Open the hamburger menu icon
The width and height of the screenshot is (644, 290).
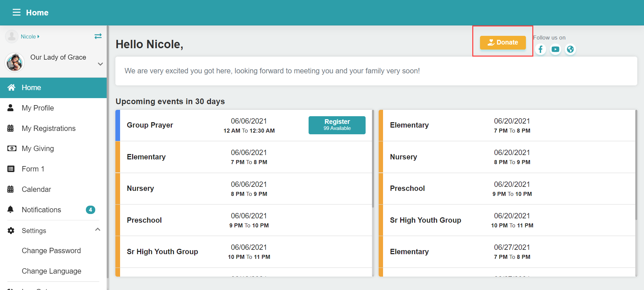(16, 12)
